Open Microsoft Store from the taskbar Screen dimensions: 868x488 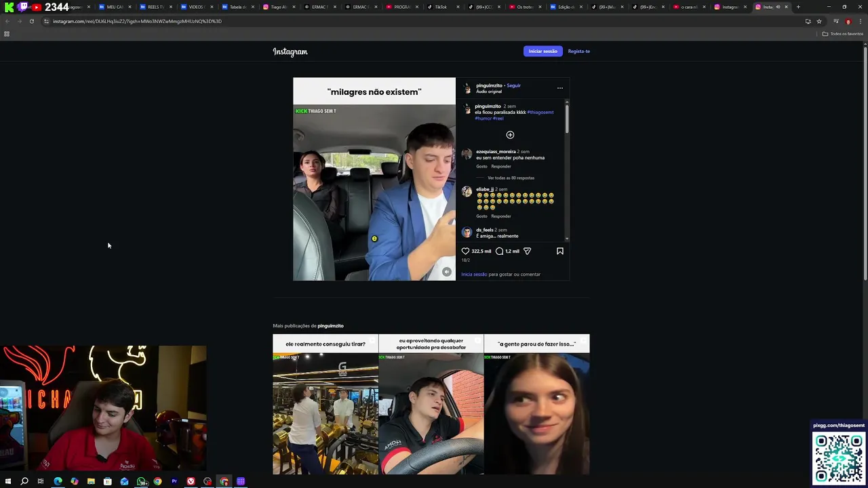[x=107, y=481]
